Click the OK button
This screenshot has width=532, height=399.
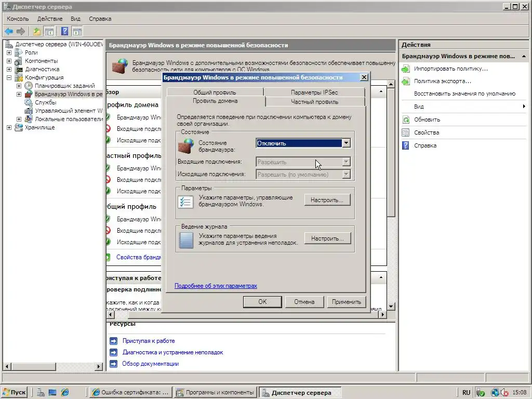click(262, 302)
